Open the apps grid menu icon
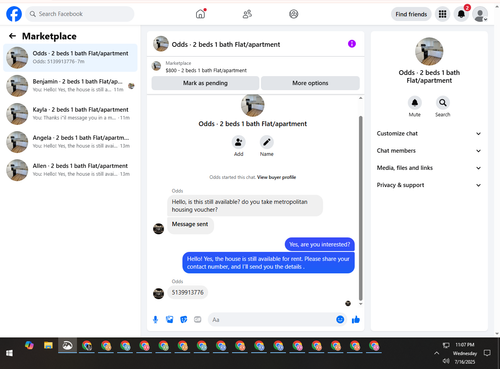 (x=442, y=14)
